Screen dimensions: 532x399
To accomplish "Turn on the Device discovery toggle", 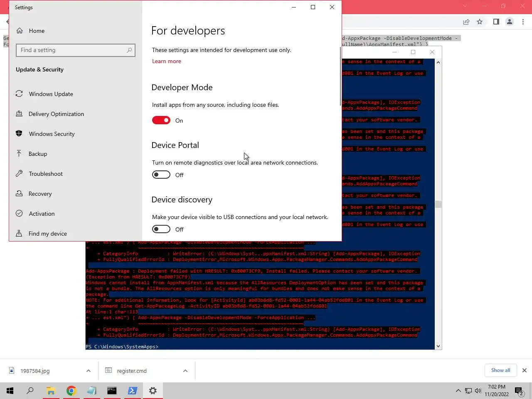I will pos(161,229).
